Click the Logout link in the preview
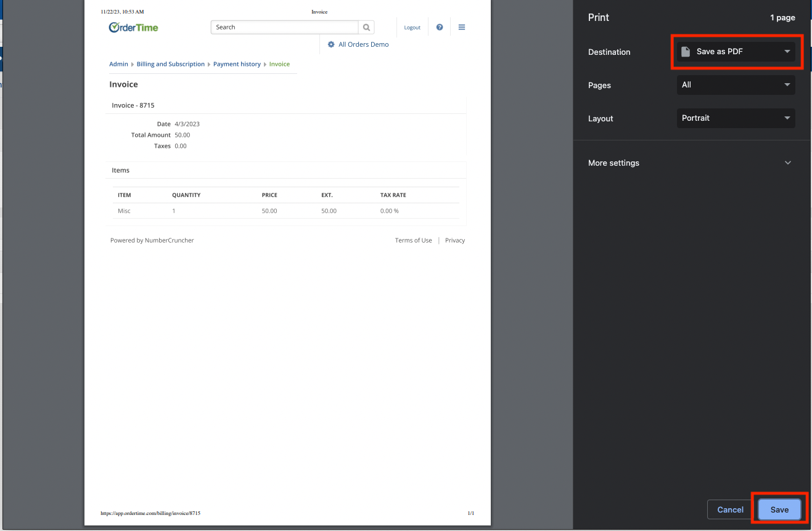The image size is (812, 531). click(x=412, y=28)
